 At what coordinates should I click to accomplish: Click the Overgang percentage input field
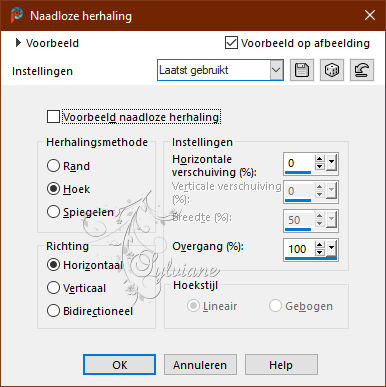coord(299,249)
